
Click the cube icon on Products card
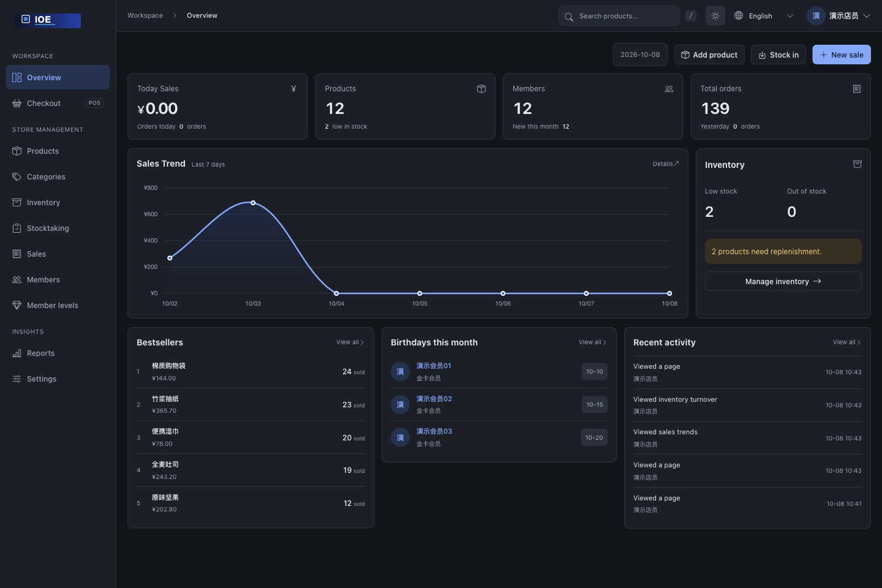tap(481, 89)
